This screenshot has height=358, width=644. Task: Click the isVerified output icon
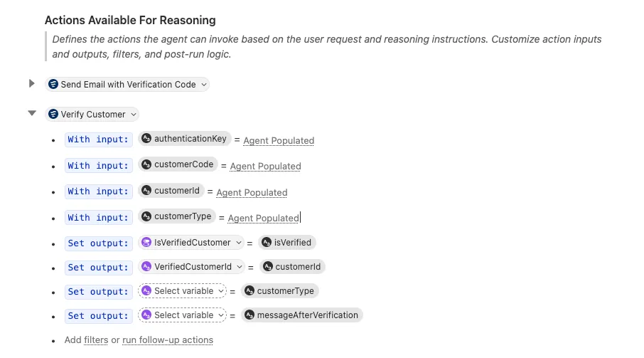(267, 243)
